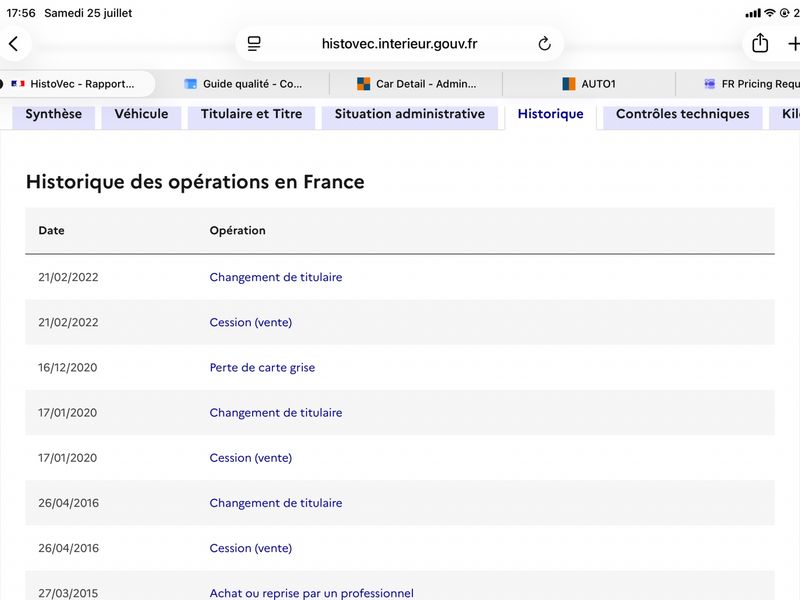Screen dimensions: 800x600
Task: Tap the cellular signal bars icon
Action: pyautogui.click(x=753, y=13)
